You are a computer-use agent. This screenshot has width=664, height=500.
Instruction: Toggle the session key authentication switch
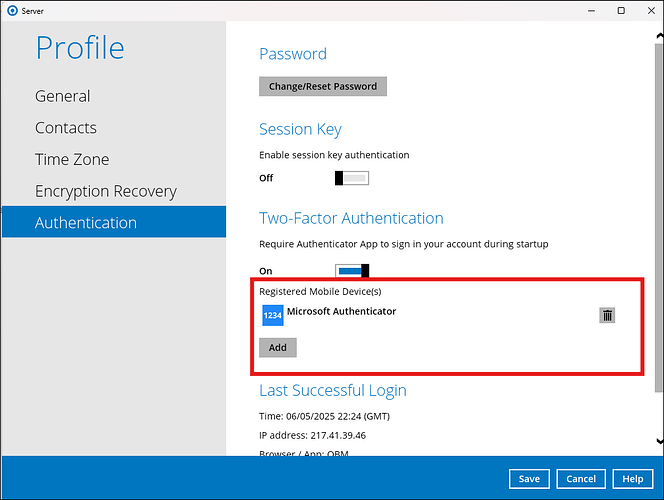pos(351,178)
